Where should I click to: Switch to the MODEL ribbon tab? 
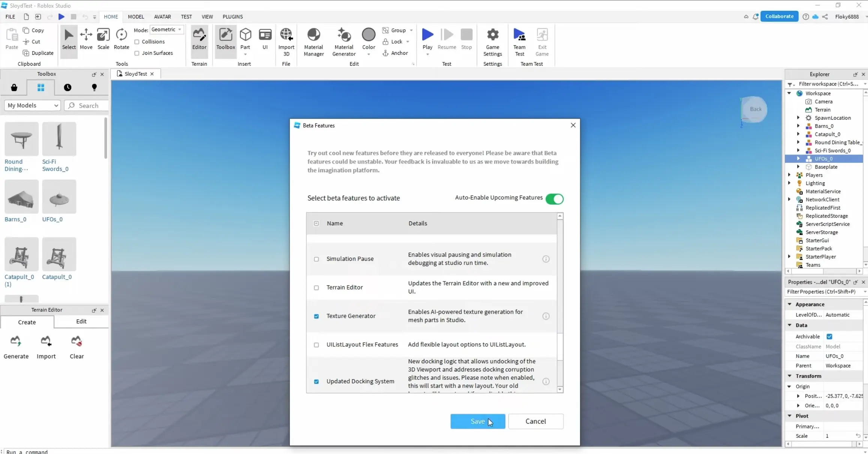click(136, 17)
